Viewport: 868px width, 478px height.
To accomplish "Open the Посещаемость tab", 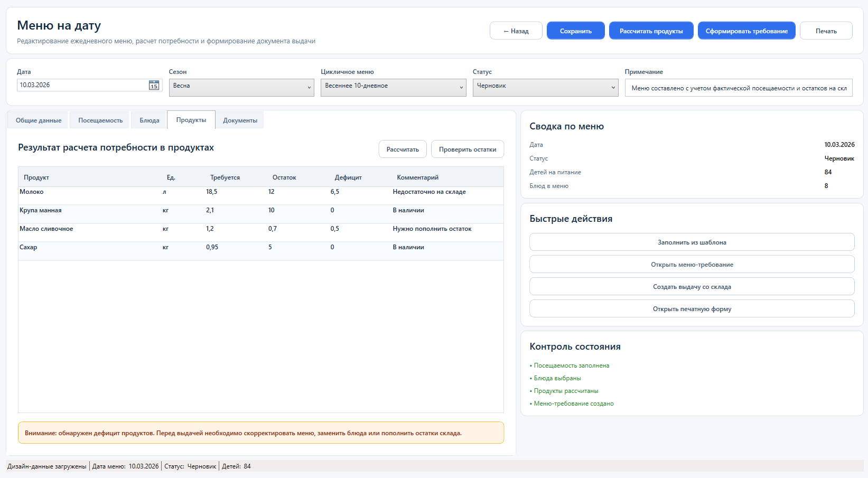I will pos(100,120).
